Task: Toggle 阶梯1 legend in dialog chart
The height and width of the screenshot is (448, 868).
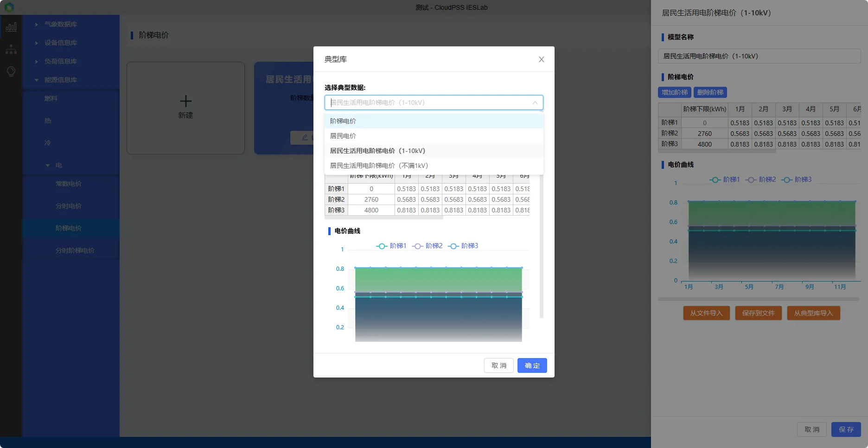Action: (x=391, y=246)
